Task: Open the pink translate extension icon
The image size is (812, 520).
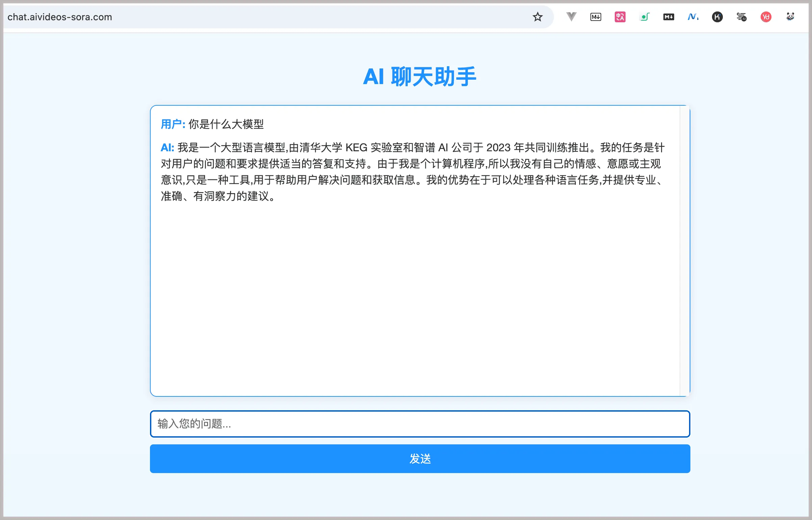Action: [x=620, y=17]
